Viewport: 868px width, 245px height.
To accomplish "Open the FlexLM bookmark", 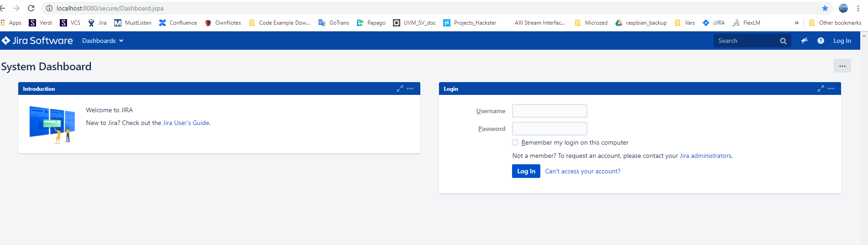I will 747,23.
